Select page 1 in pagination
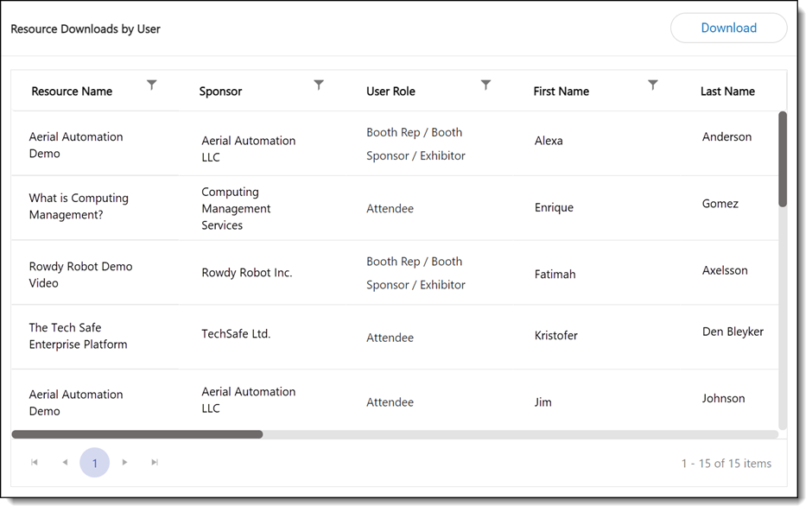Screen dimensions: 812x512 tap(95, 463)
